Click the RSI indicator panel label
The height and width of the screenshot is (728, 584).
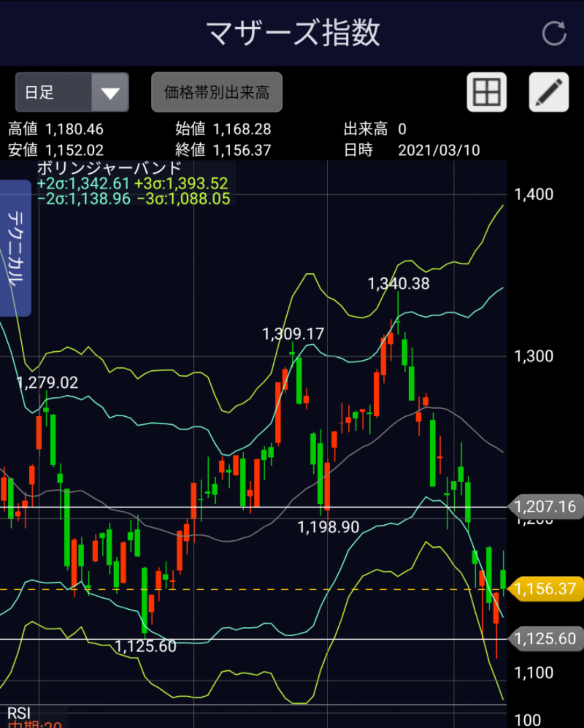19,713
